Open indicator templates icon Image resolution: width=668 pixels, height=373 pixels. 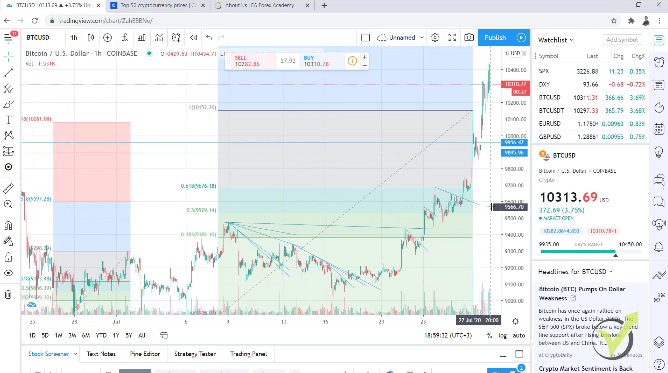159,37
